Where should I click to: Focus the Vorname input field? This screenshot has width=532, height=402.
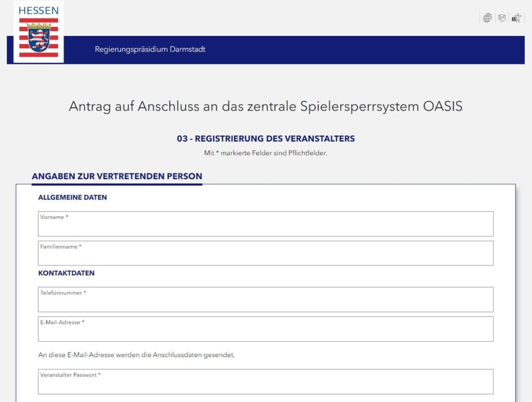265,224
